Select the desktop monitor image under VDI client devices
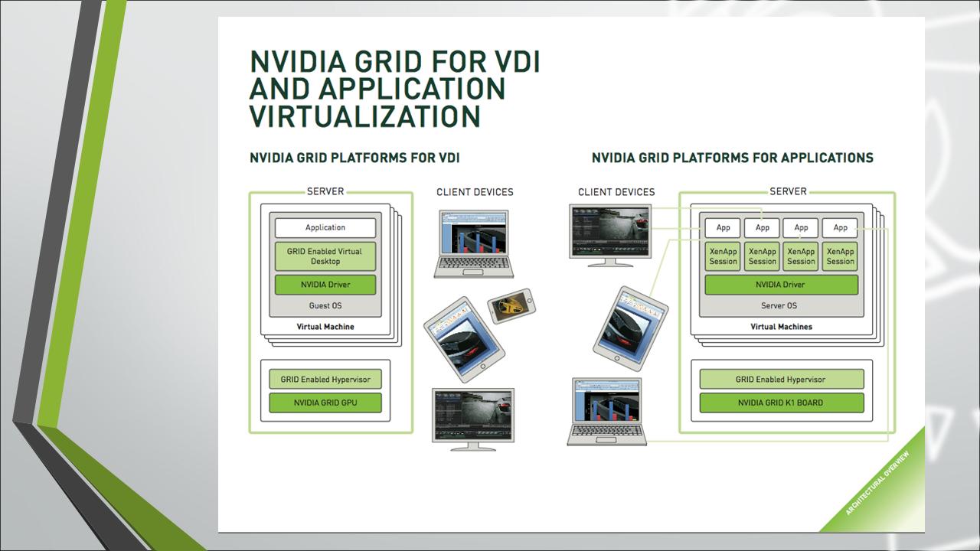980x551 pixels. pyautogui.click(x=473, y=419)
